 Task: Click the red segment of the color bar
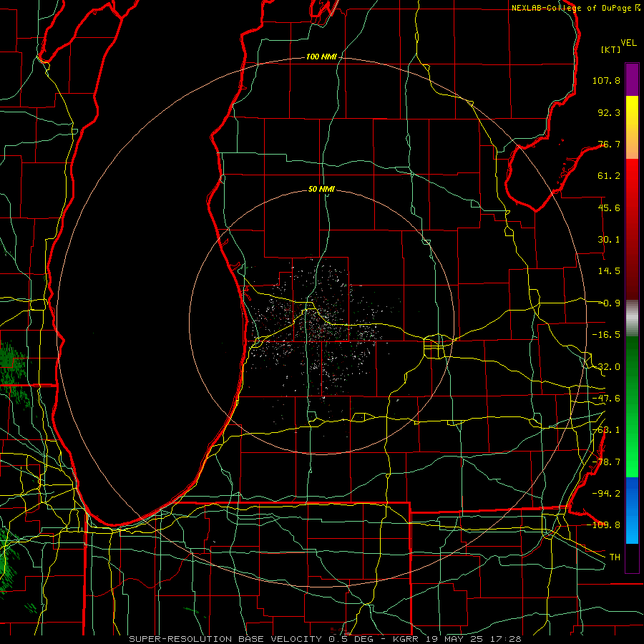pyautogui.click(x=632, y=229)
